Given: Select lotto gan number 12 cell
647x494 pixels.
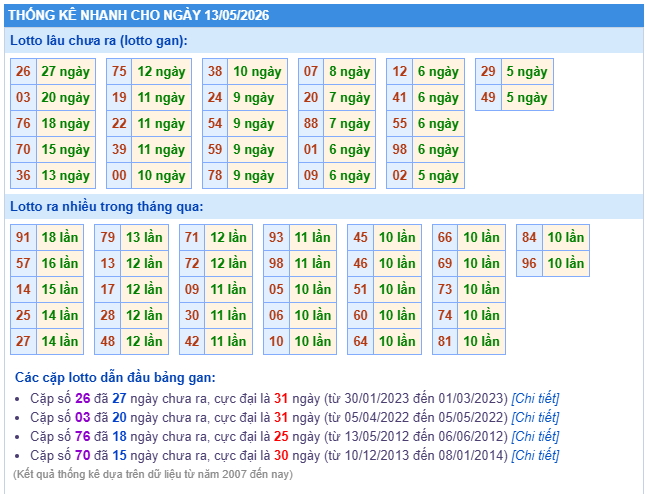Looking at the screenshot, I should coord(399,71).
